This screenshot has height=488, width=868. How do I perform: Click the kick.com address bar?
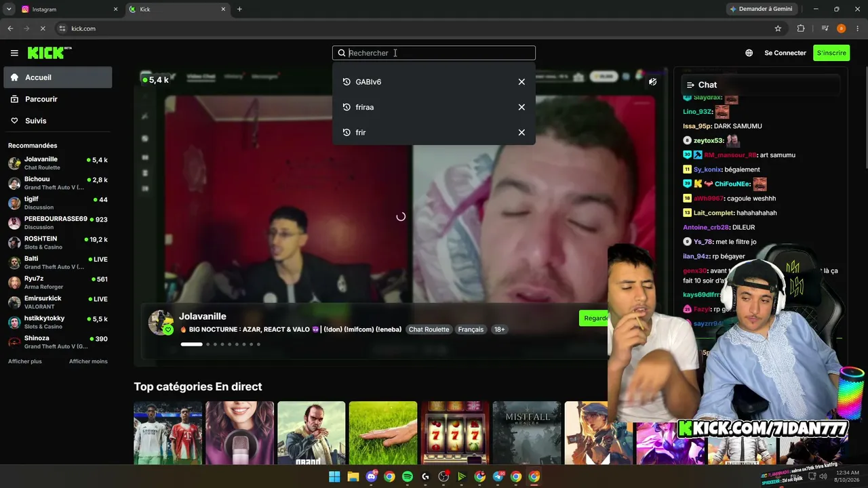(420, 28)
